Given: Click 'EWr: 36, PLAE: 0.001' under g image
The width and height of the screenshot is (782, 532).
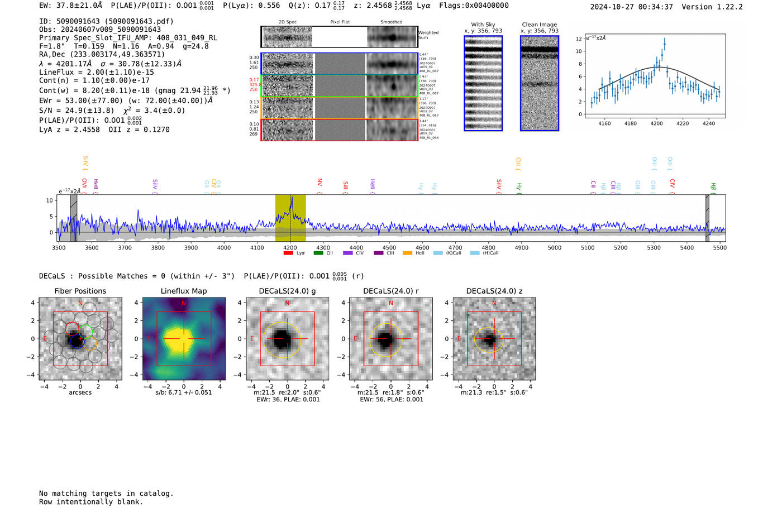Looking at the screenshot, I should coord(288,400).
